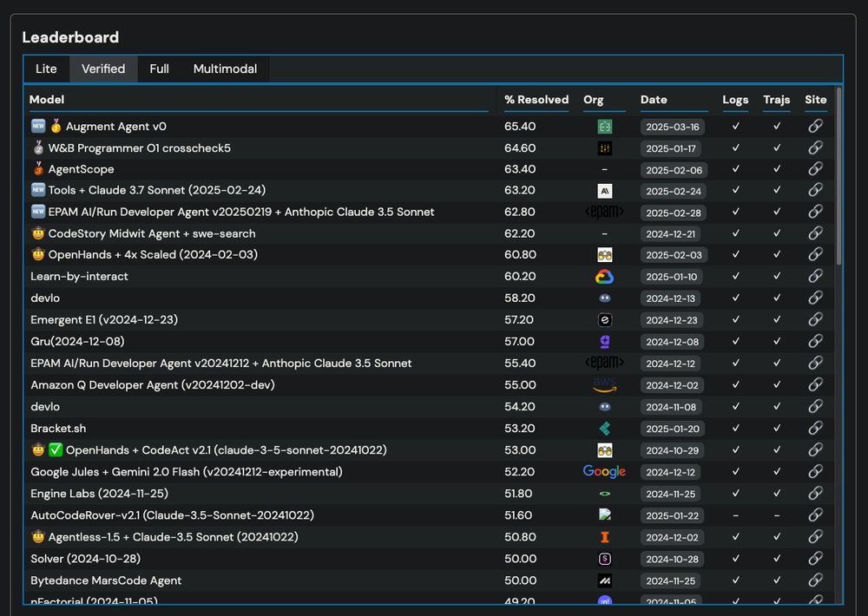Open site link for Tools + Claude 3.7 Sonnet
The width and height of the screenshot is (868, 616).
[x=815, y=190]
